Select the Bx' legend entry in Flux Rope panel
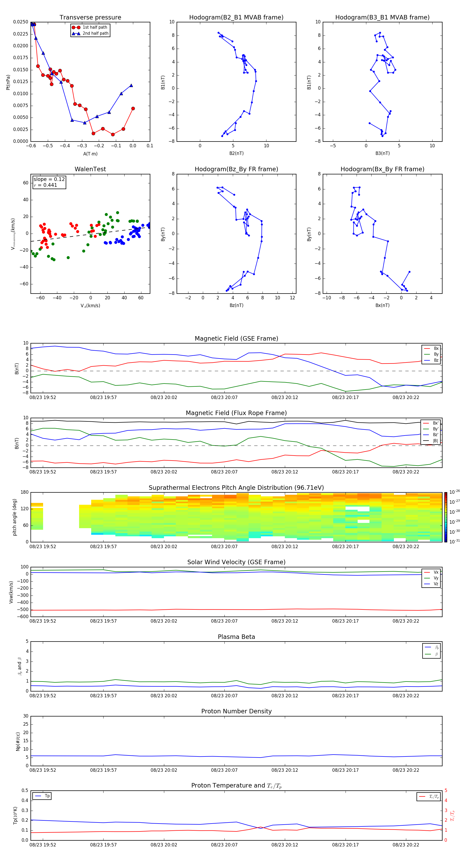Image resolution: width=473 pixels, height=868 pixels. point(431,423)
